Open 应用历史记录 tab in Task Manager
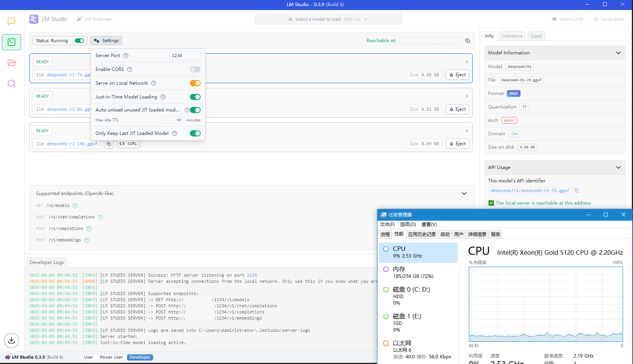633x364 pixels. pyautogui.click(x=422, y=234)
